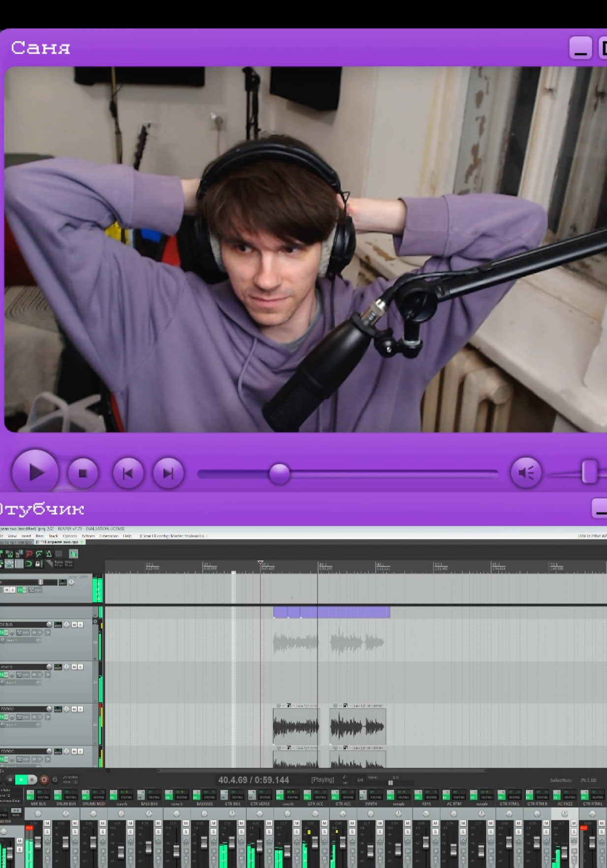Click the REAPER transport Pause button
607x868 pixels.
32,779
